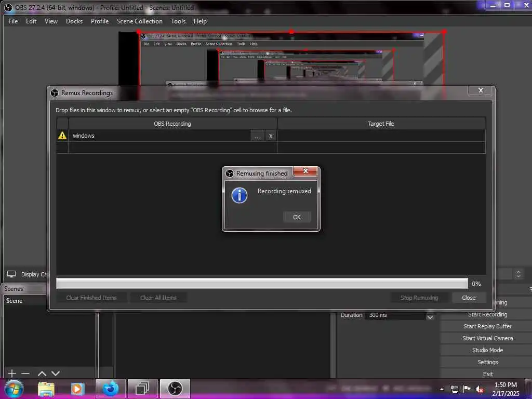
Task: Open the Edit menu
Action: [x=31, y=21]
